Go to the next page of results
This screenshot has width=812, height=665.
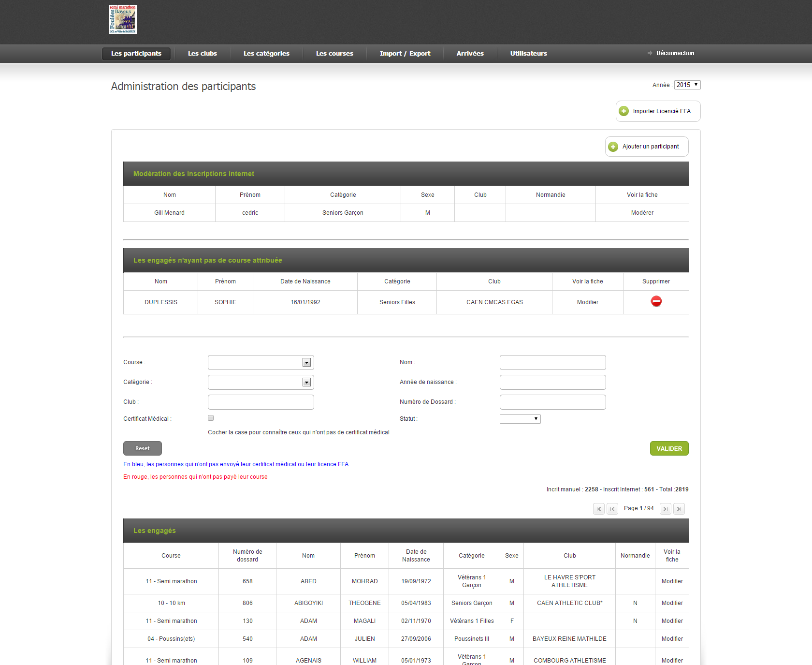666,509
